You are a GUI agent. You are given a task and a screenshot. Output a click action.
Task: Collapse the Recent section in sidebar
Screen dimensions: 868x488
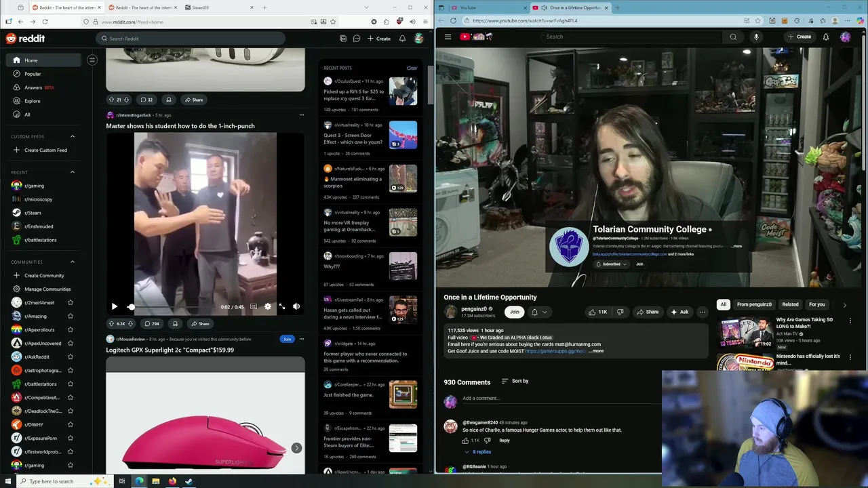click(73, 172)
